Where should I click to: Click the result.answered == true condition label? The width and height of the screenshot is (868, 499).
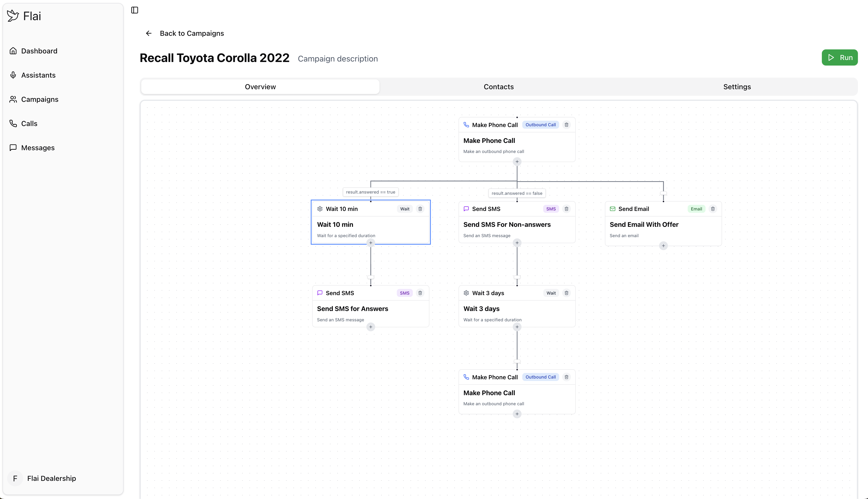(x=370, y=192)
